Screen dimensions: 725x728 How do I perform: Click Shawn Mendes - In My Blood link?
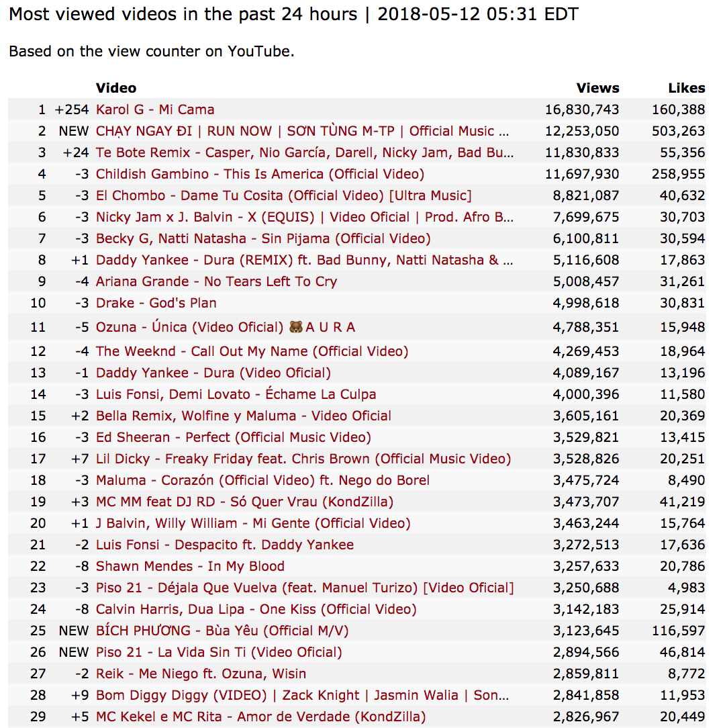coord(190,566)
